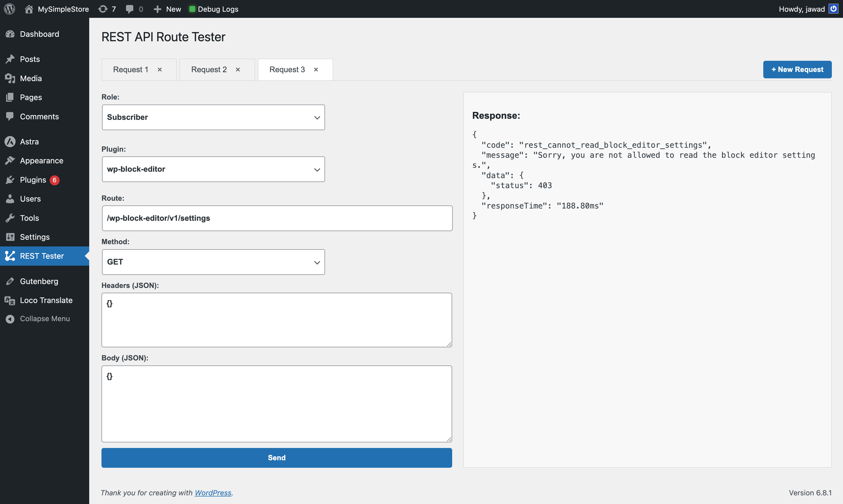Click the Tools wrench icon
This screenshot has width=843, height=504.
click(10, 218)
